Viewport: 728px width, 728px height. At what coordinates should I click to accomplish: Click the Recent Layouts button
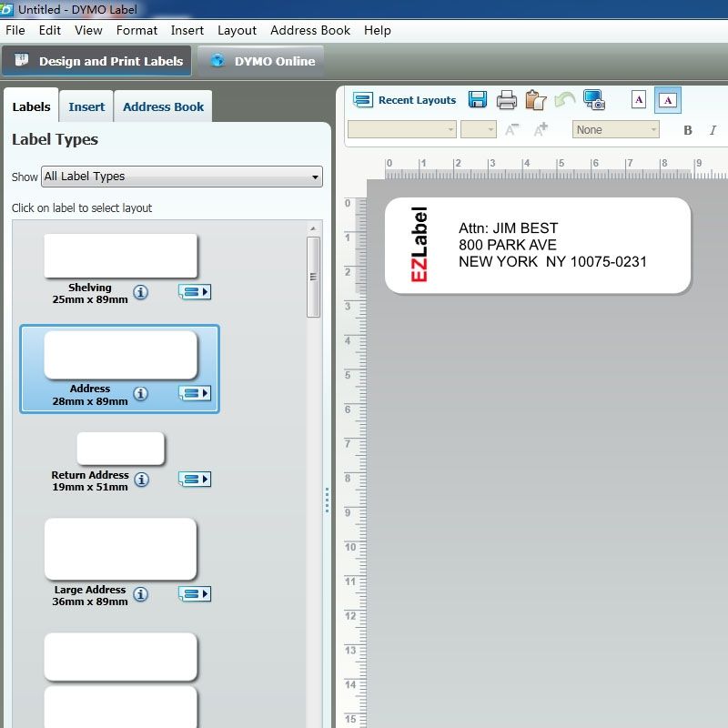point(405,100)
